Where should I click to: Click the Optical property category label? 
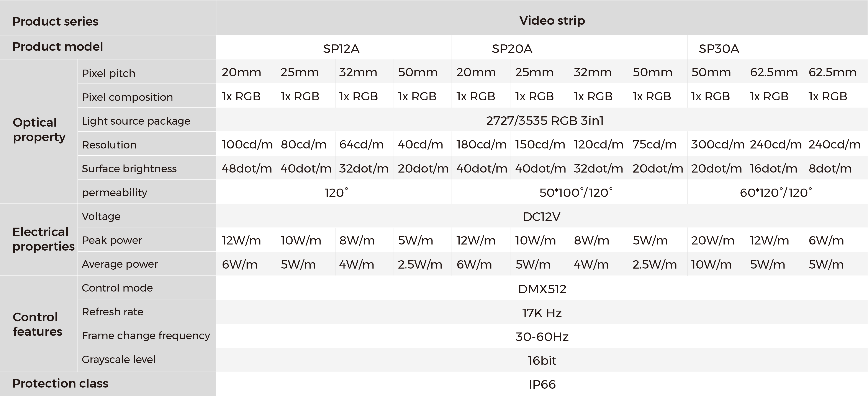[x=39, y=130]
